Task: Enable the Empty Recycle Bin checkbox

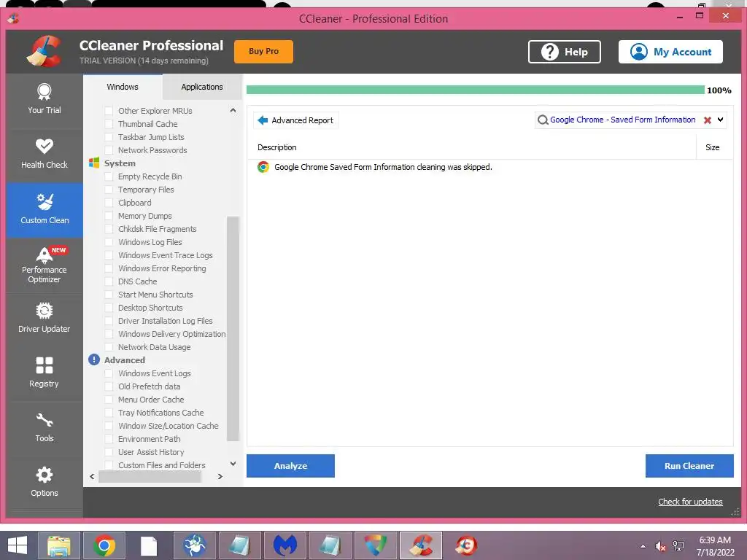Action: [109, 176]
